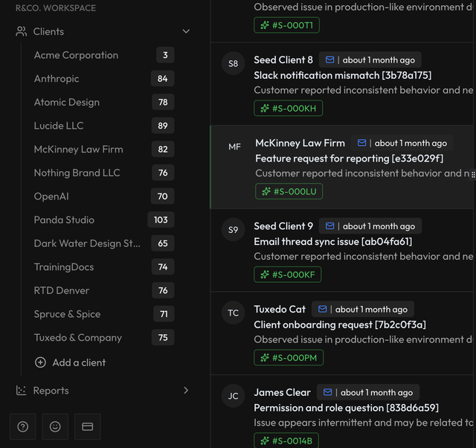Click sparkle icon in #S-0014B tag

(265, 441)
